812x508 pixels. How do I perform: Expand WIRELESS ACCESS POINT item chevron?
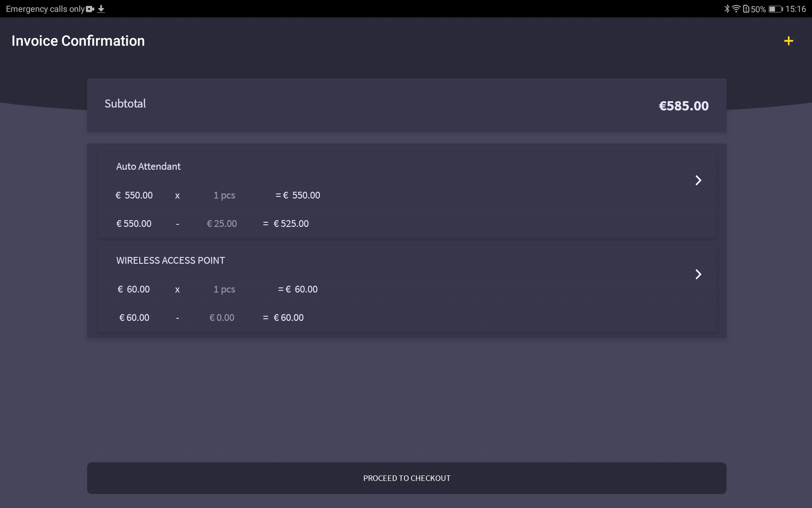698,274
